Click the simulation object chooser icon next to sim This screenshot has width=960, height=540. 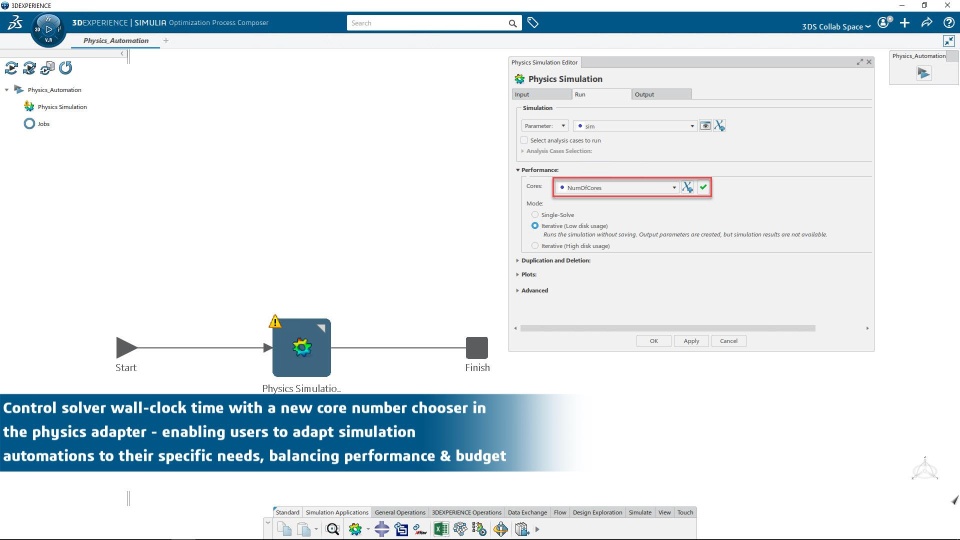pos(705,126)
